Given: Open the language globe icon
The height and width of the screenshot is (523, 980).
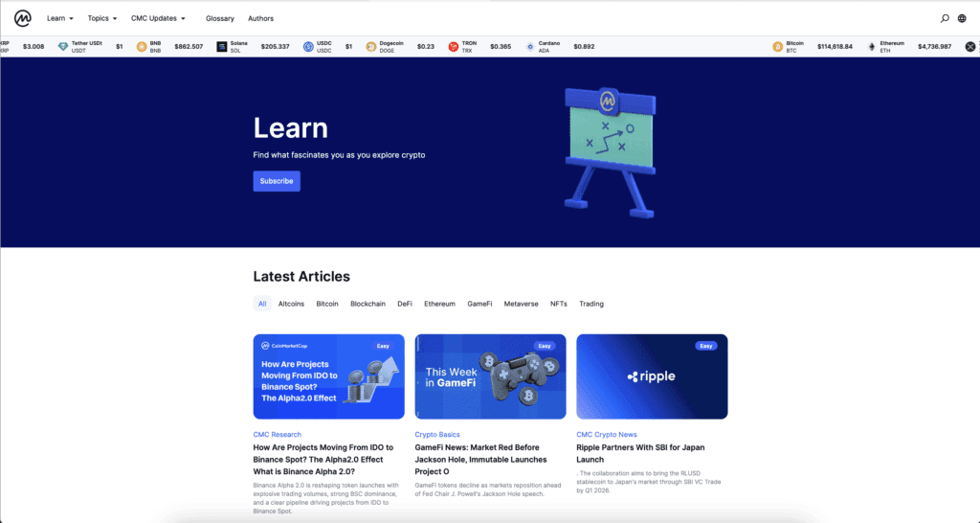Looking at the screenshot, I should [x=962, y=18].
